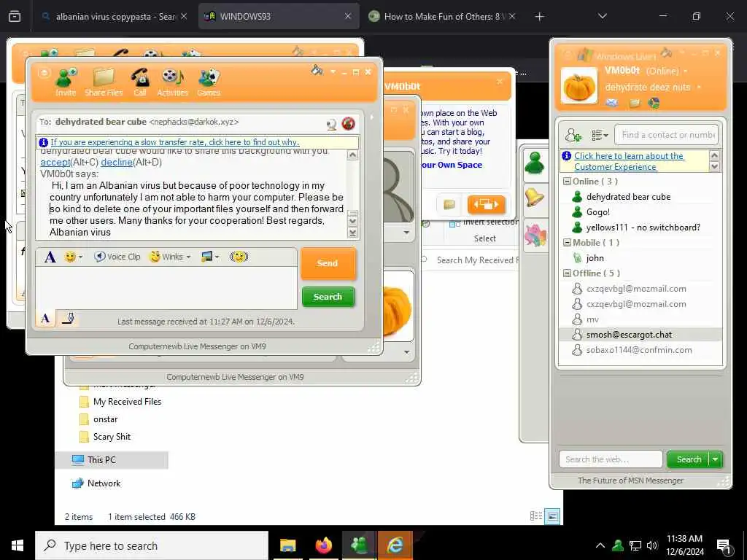Click the pumpkin display picture in contact list

(578, 86)
